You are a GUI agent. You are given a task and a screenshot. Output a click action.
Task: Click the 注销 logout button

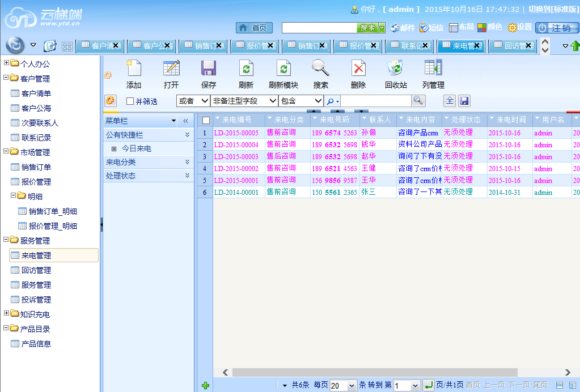tap(556, 28)
